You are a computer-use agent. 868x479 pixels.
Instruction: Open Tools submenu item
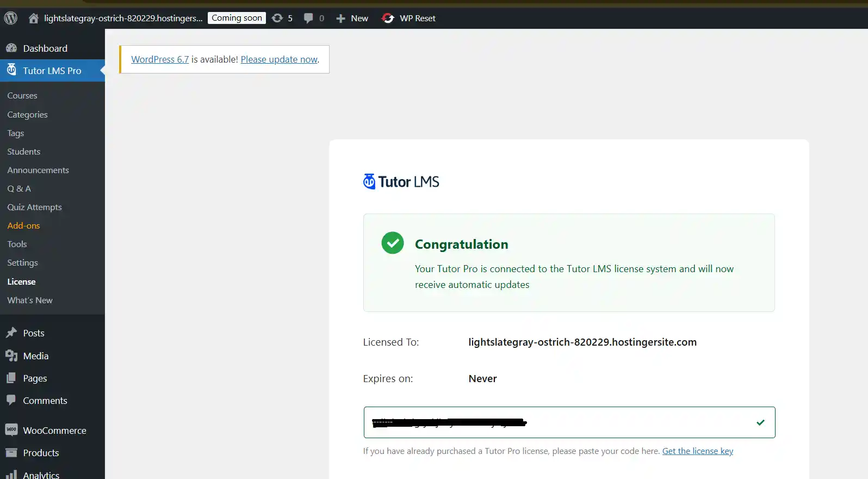17,244
